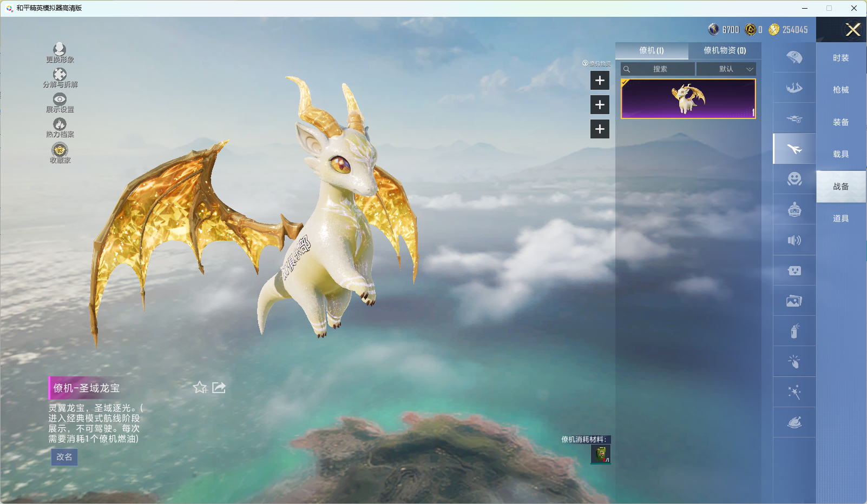Select the speaker voice category icon
867x504 pixels.
click(794, 240)
